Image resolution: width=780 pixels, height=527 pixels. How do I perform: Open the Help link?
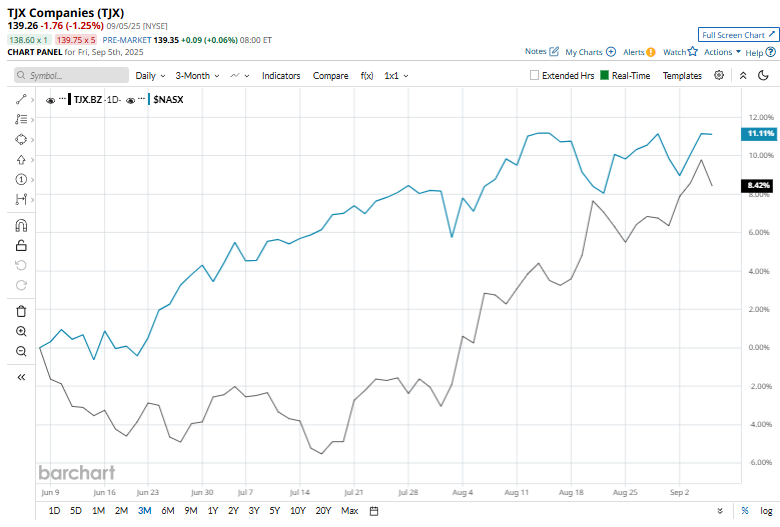[760, 52]
